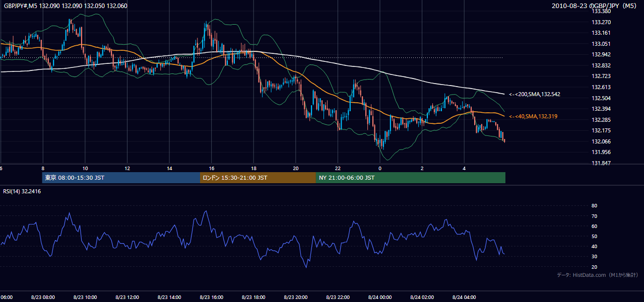Click the 8/23 18:00 time axis label
The image size is (644, 302).
pos(253,297)
